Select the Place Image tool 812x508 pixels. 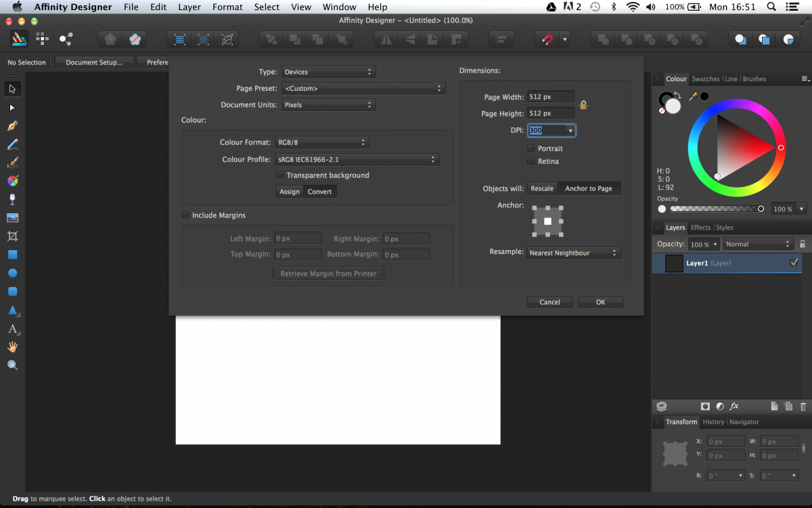click(x=12, y=217)
